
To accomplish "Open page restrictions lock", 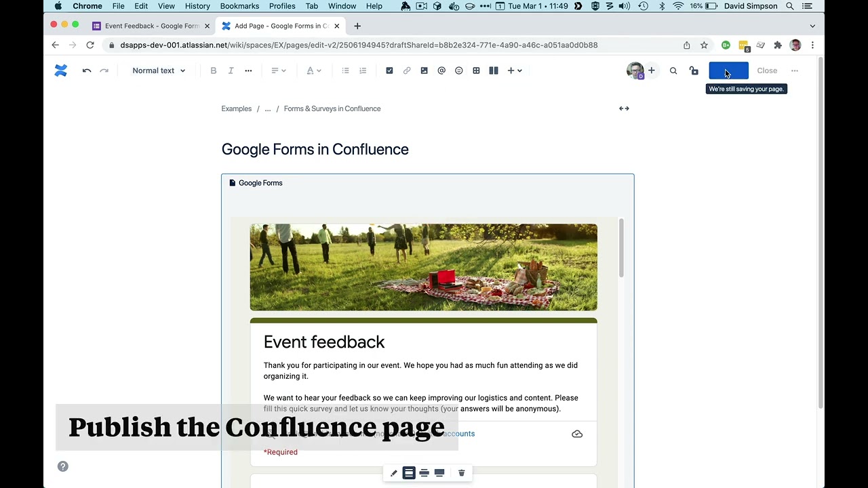I will 694,70.
